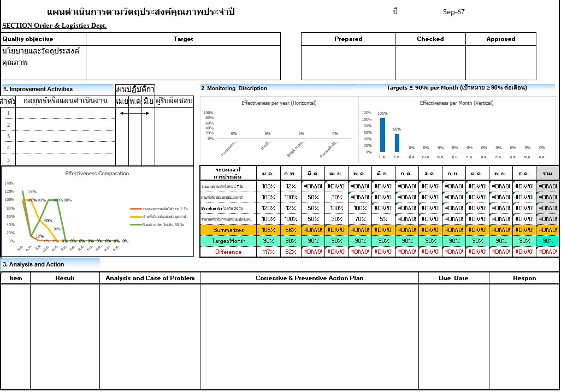Screen dimensions: 561x392
Task: Select the 105% cell in Summarizes row
Action: click(268, 230)
